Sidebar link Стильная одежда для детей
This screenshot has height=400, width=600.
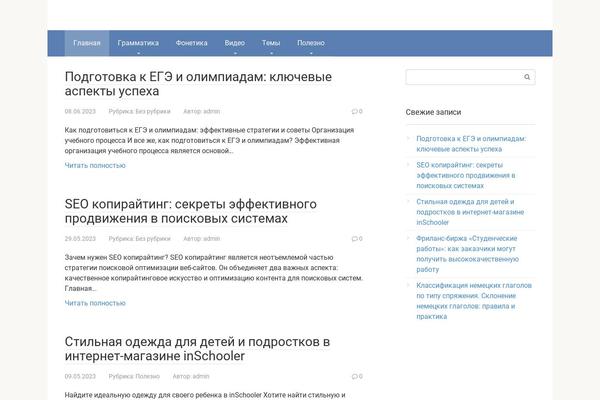pos(470,212)
